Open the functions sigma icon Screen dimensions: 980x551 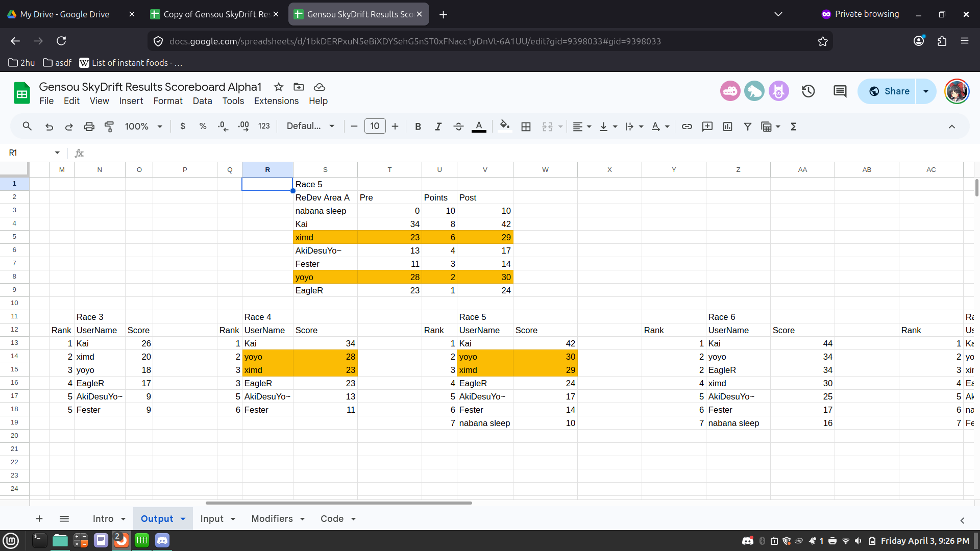(x=794, y=127)
